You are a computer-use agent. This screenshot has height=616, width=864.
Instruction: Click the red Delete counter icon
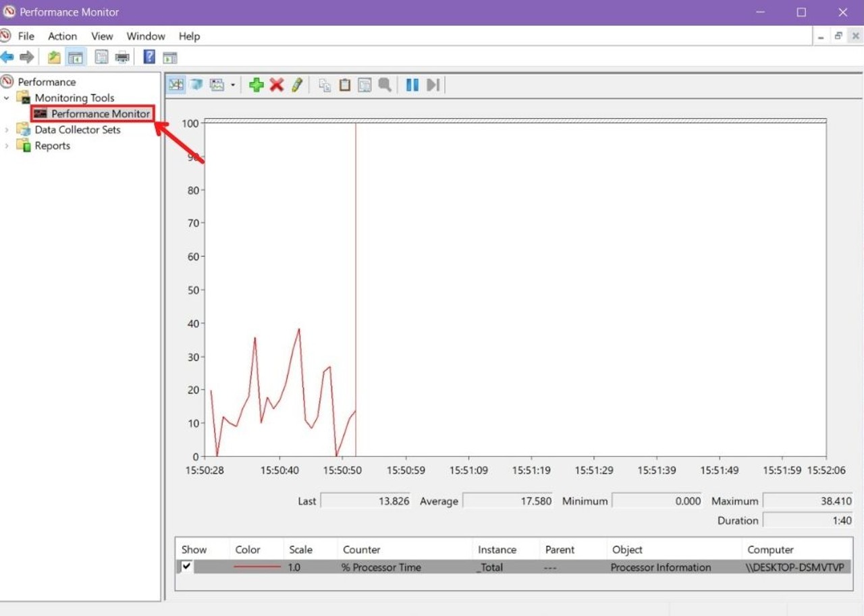[x=275, y=84]
